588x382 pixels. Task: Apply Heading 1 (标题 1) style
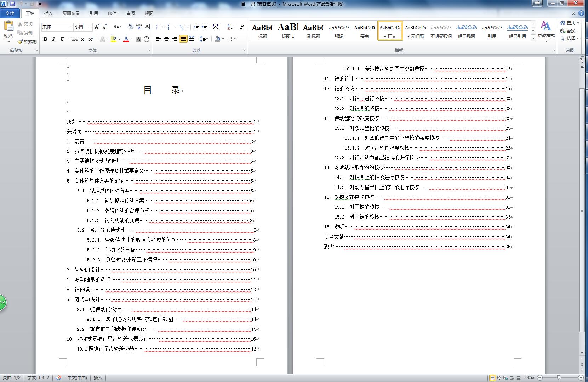tap(288, 31)
